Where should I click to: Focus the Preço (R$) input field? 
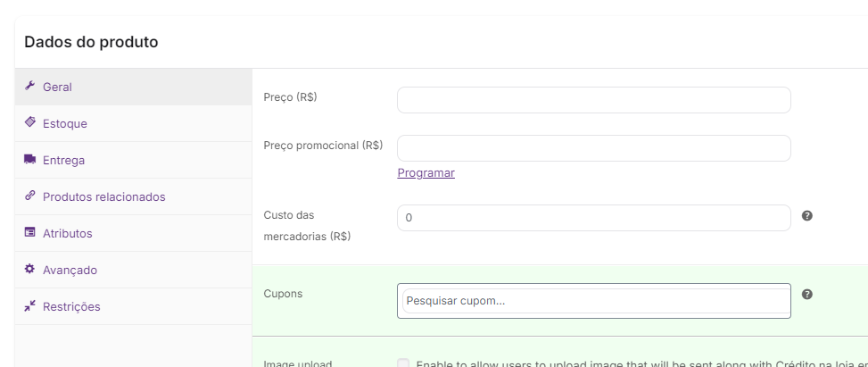(593, 100)
